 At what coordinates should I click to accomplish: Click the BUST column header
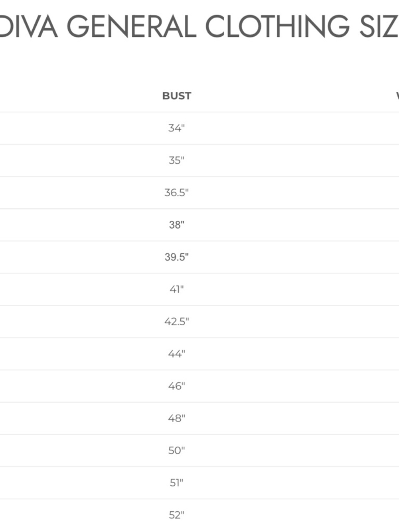177,96
